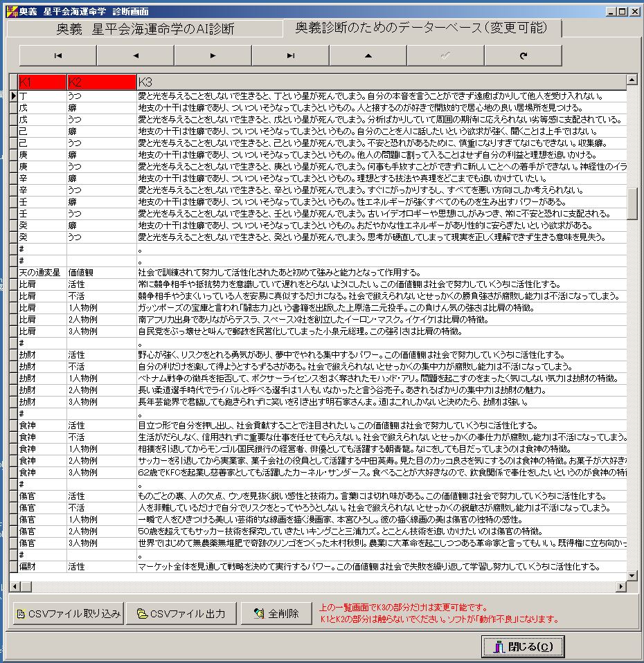Click the greyed checkmark post button
The width and height of the screenshot is (644, 663).
point(445,55)
